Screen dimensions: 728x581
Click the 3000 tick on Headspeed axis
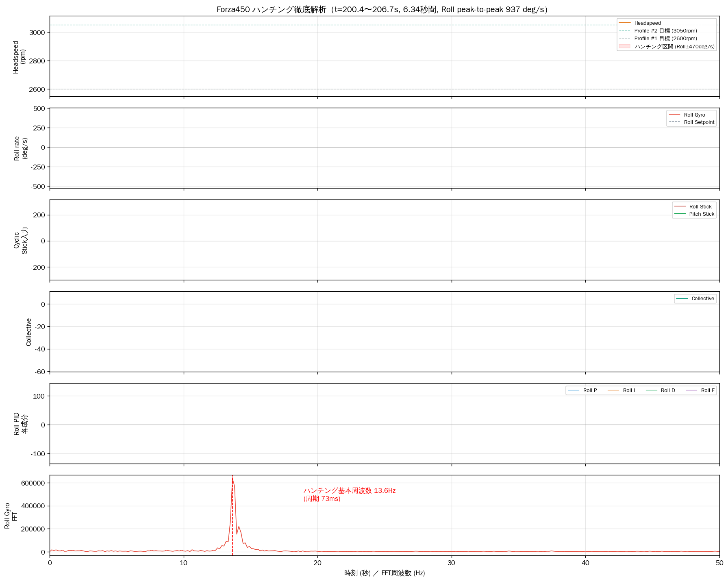point(37,33)
